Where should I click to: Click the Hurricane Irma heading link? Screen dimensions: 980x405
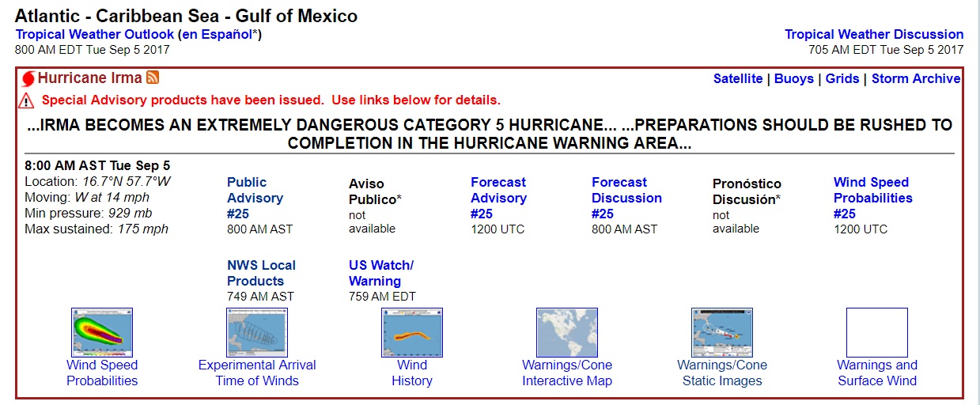point(90,78)
